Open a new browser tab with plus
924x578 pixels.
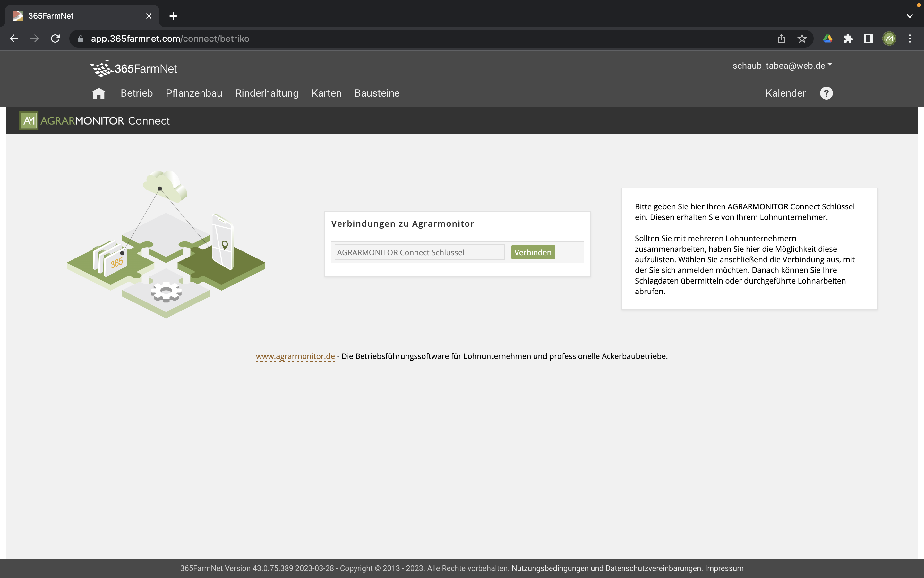coord(173,16)
